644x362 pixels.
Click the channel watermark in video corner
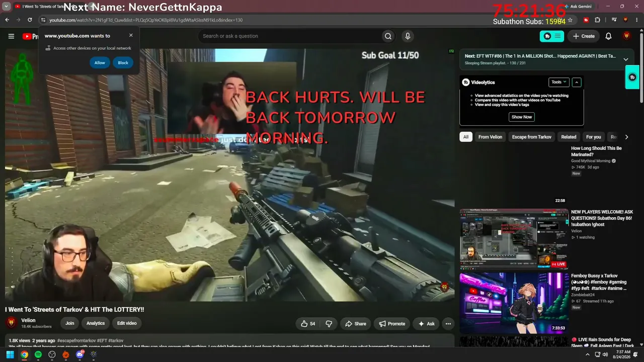point(445,287)
